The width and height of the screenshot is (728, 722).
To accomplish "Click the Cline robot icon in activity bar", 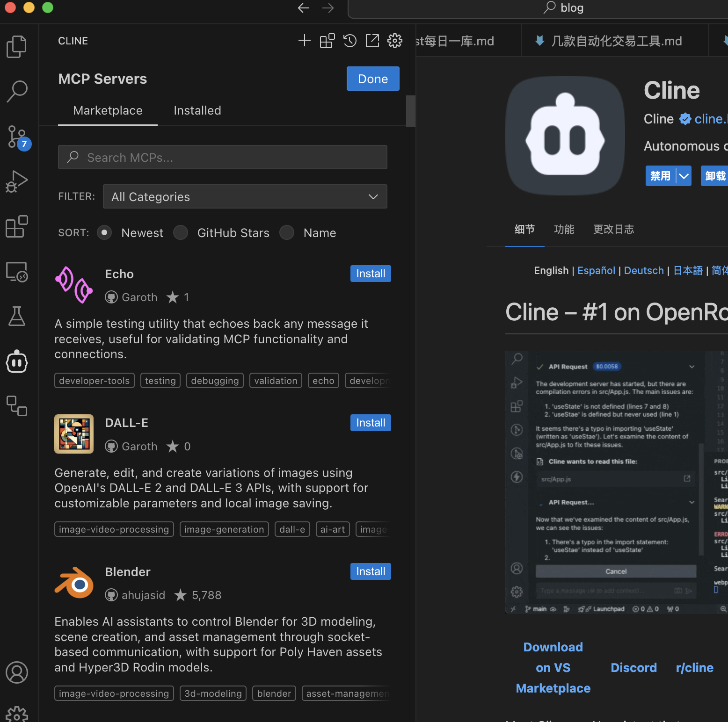I will tap(17, 362).
